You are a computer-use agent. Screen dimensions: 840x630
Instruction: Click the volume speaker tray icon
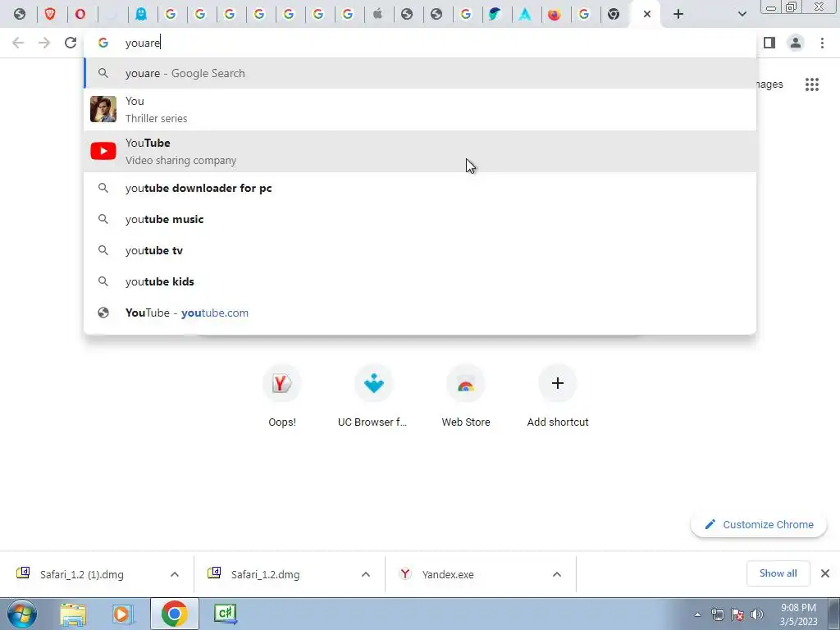[757, 615]
